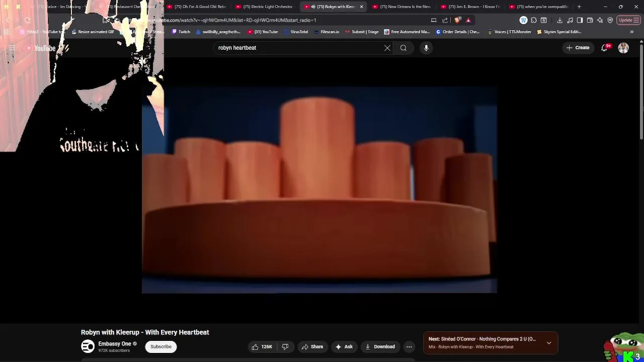Open the more actions ellipsis menu

(x=409, y=346)
